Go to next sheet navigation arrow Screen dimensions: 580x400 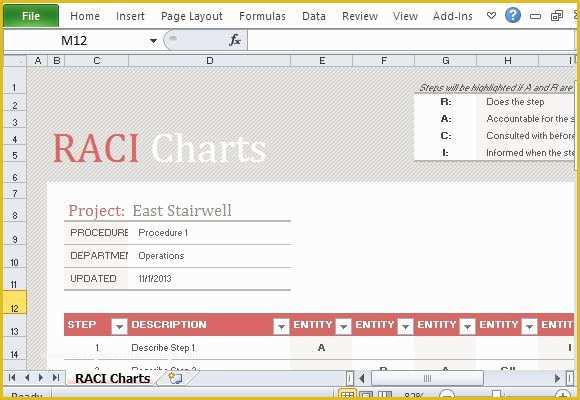[x=41, y=378]
